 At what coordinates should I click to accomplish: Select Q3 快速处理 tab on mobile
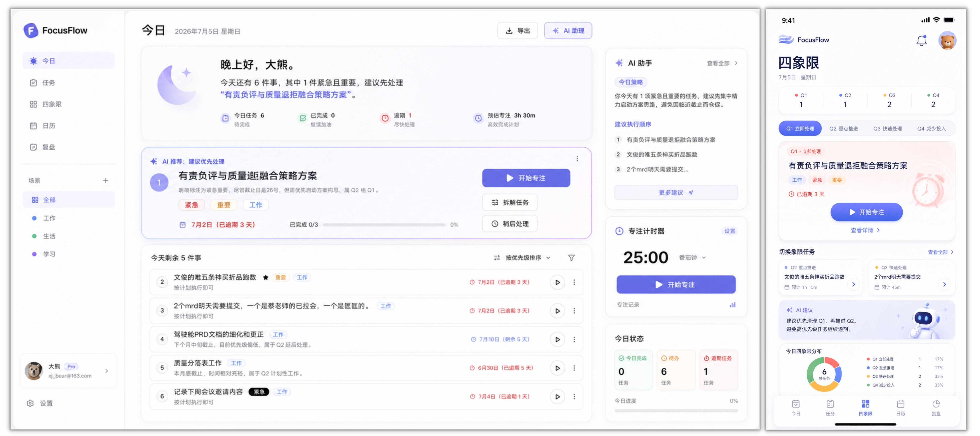click(887, 128)
